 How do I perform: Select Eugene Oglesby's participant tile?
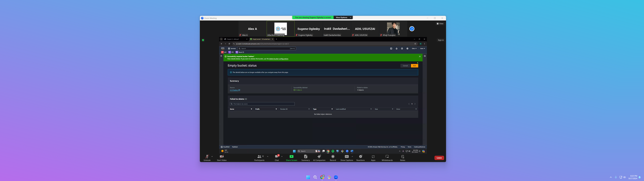[x=309, y=29]
